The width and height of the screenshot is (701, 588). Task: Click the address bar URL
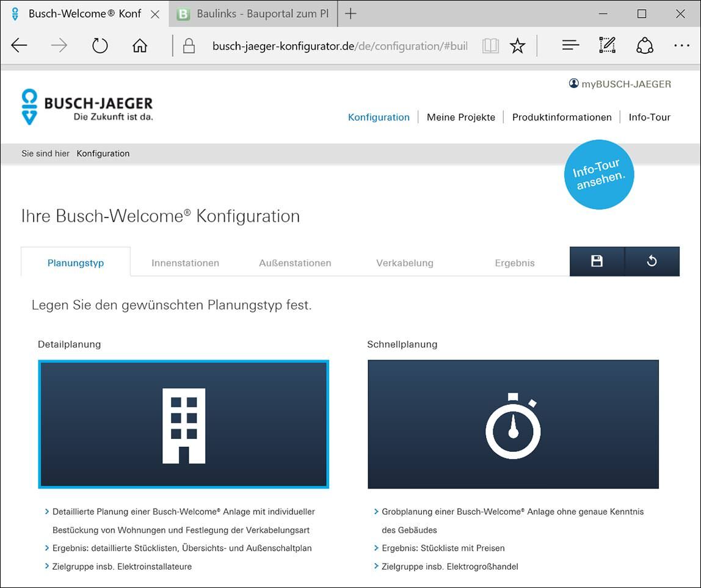pos(340,46)
